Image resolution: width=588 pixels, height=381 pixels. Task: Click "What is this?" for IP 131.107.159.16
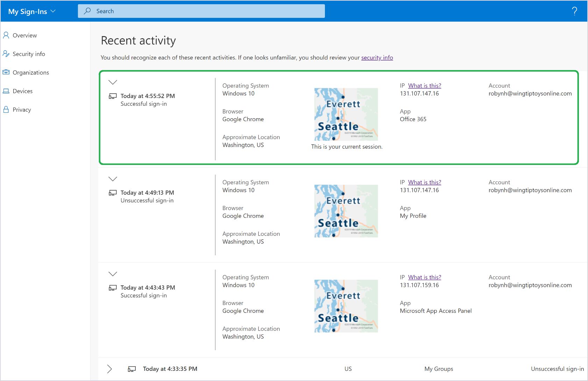[424, 277]
